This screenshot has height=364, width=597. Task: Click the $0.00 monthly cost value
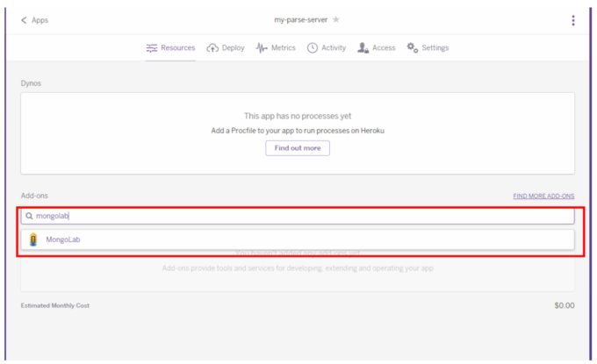coord(565,305)
